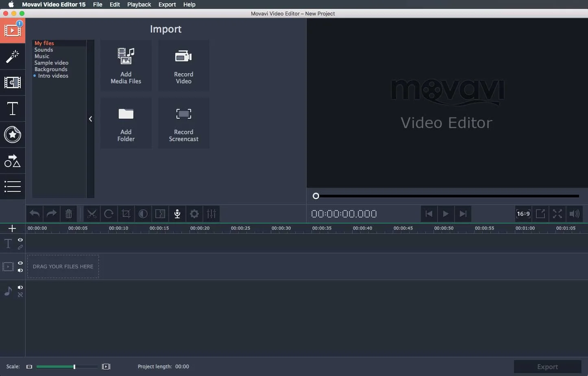Click the Delete trash icon
The height and width of the screenshot is (376, 588).
tap(69, 214)
